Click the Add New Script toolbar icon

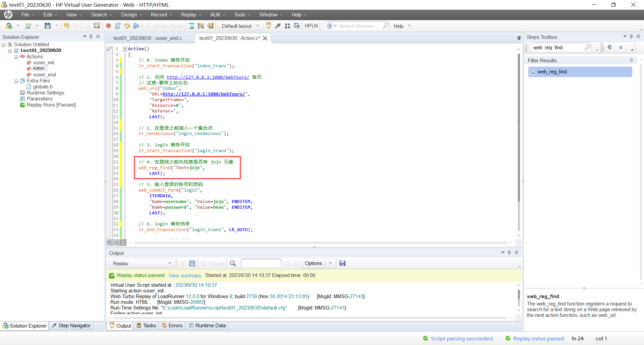coord(28,26)
